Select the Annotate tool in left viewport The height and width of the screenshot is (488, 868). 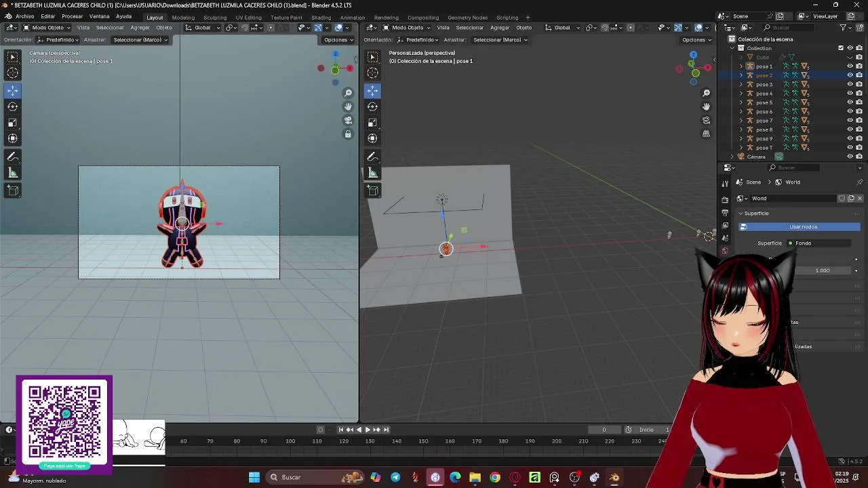tap(13, 157)
